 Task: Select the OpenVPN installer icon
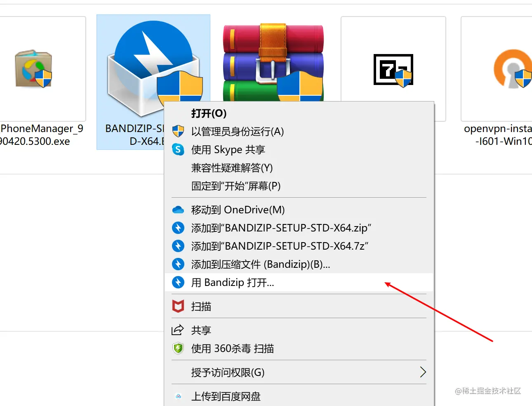click(513, 69)
